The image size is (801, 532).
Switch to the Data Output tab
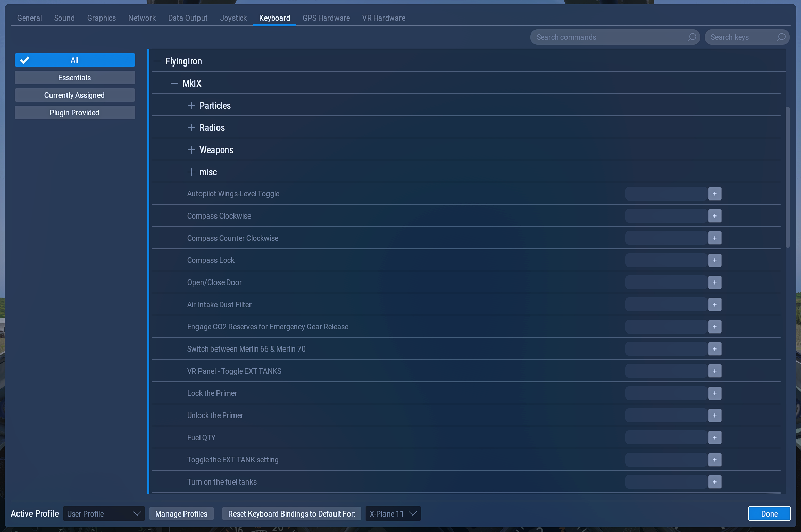point(188,18)
